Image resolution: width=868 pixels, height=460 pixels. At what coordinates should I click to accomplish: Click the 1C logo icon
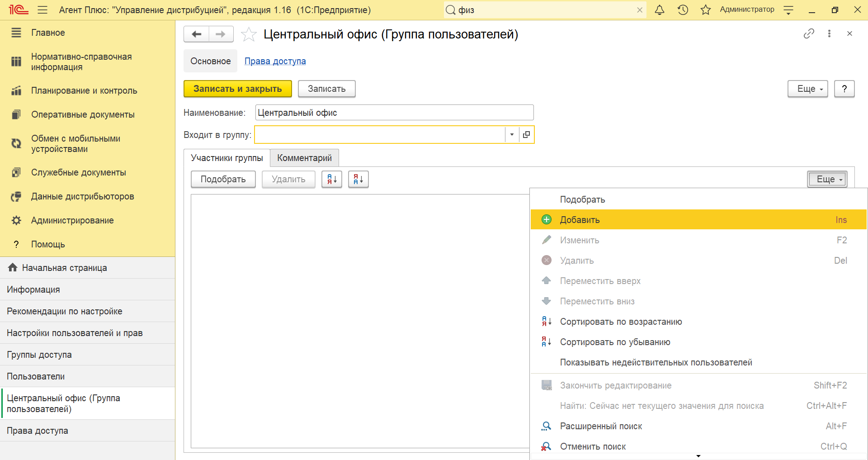19,10
